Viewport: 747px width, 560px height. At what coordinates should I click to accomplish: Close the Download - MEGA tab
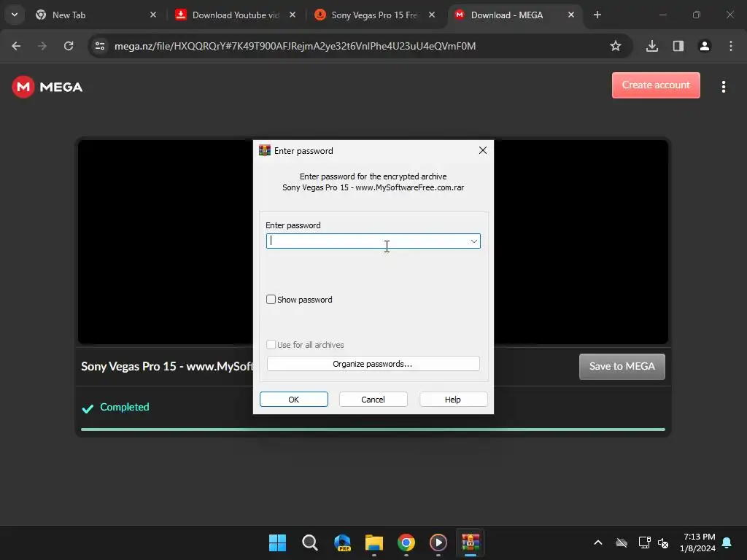(x=570, y=15)
